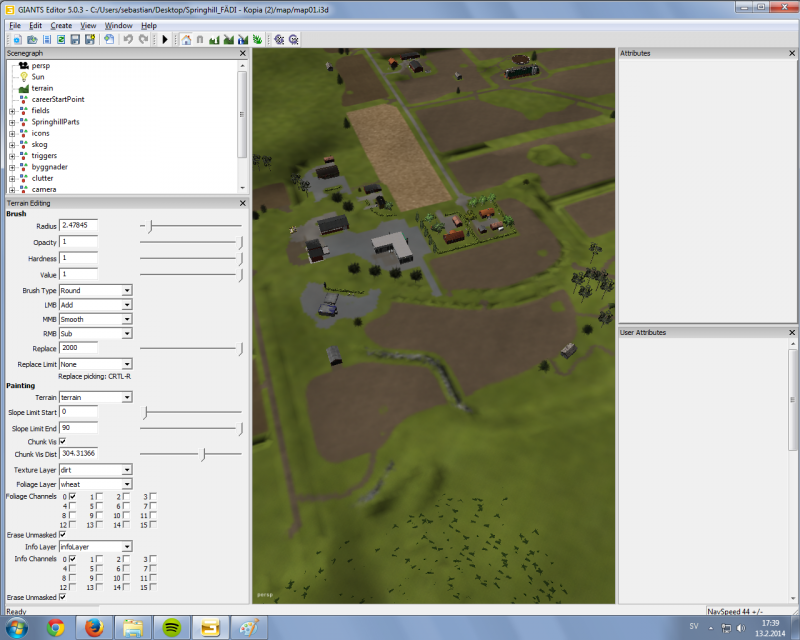800x640 pixels.
Task: Click the Slope Limit Start slider
Action: tap(191, 412)
